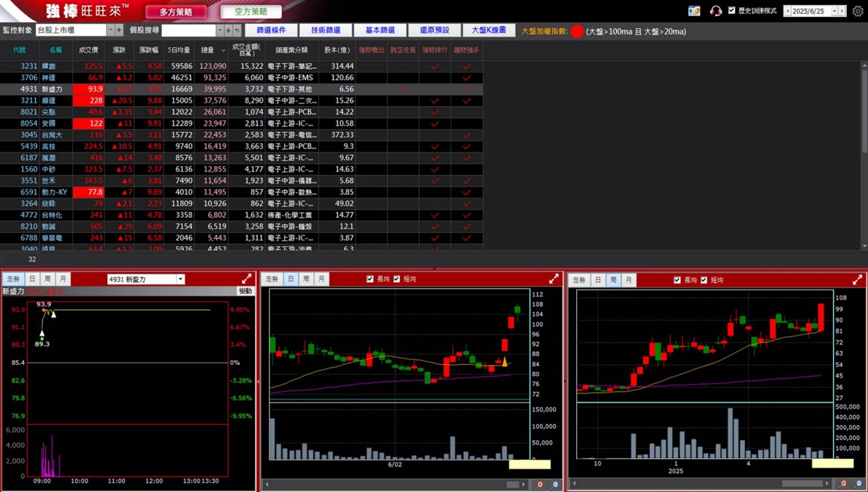
Task: Select the 4772 台特化 stock row
Action: [241, 215]
